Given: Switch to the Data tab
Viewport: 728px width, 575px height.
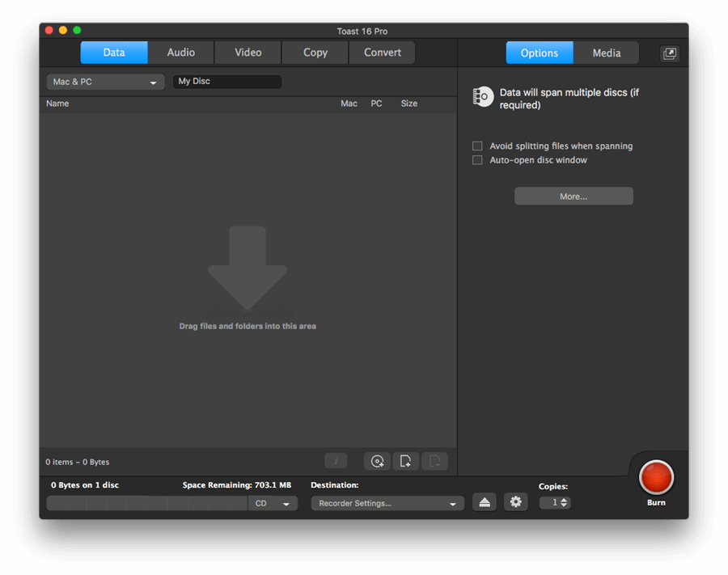Looking at the screenshot, I should pyautogui.click(x=114, y=53).
